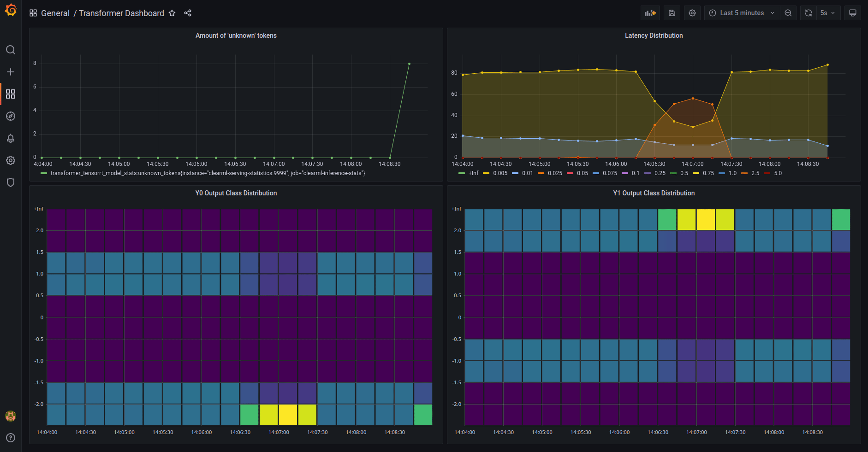
Task: Click the General breadcrumb link
Action: (55, 13)
